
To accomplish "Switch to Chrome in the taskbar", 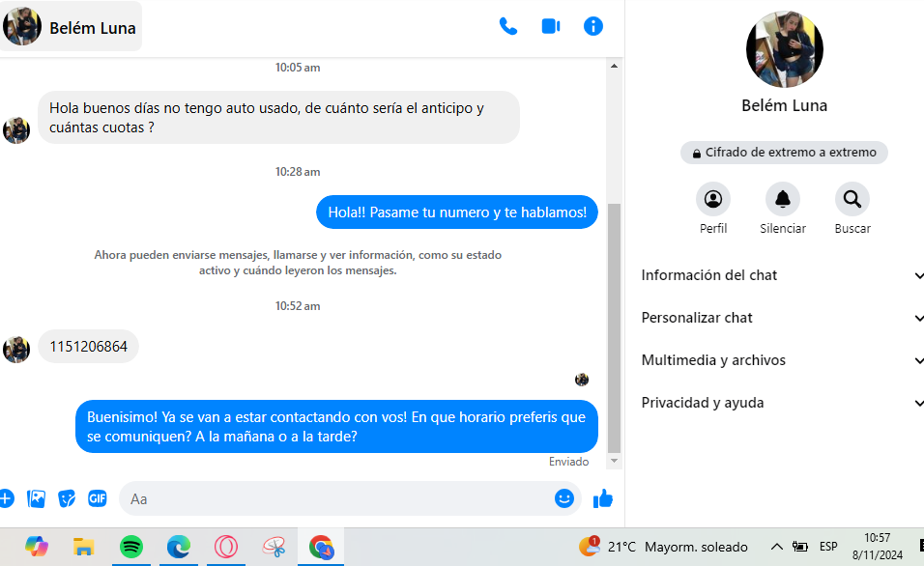I will pos(321,547).
